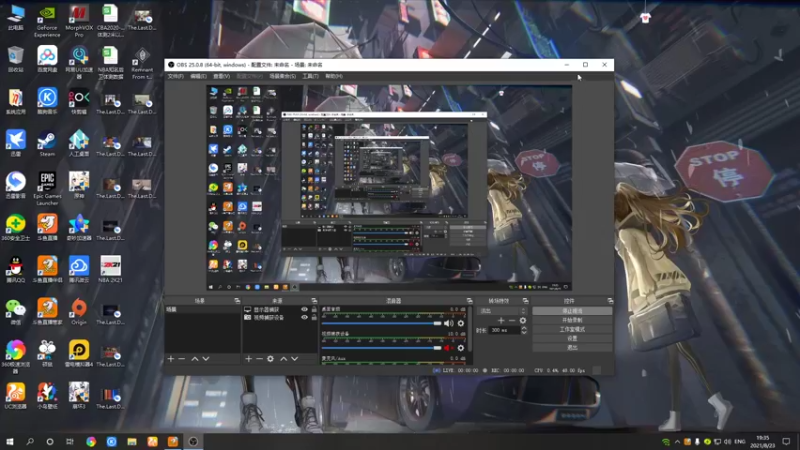Open video capture device audio settings gear
Screen dimensions: 800x450
click(x=461, y=347)
